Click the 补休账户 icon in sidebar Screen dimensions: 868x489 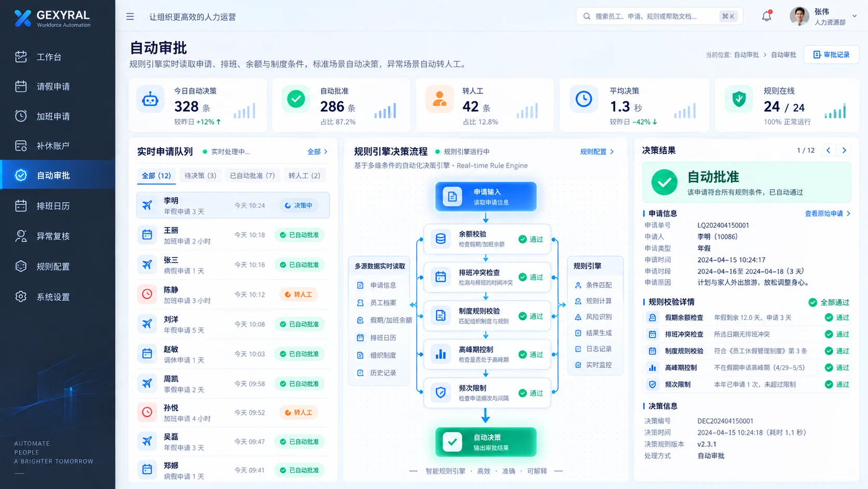[x=21, y=146]
